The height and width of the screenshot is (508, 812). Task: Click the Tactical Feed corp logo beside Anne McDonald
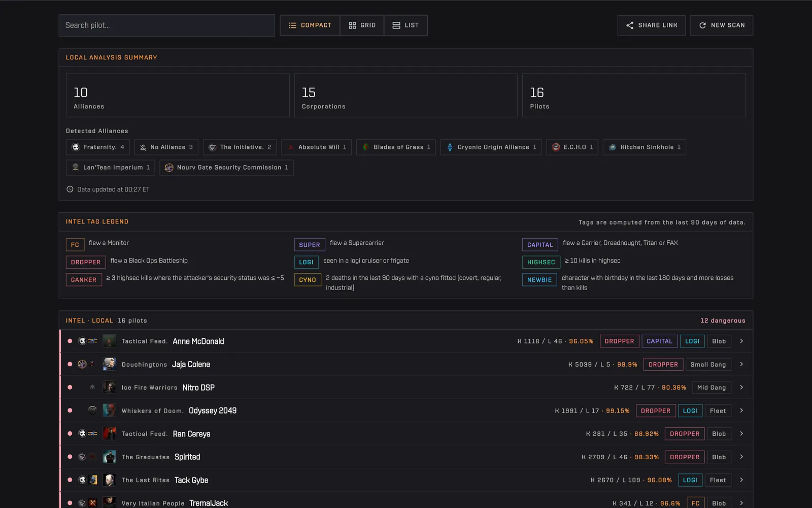92,341
